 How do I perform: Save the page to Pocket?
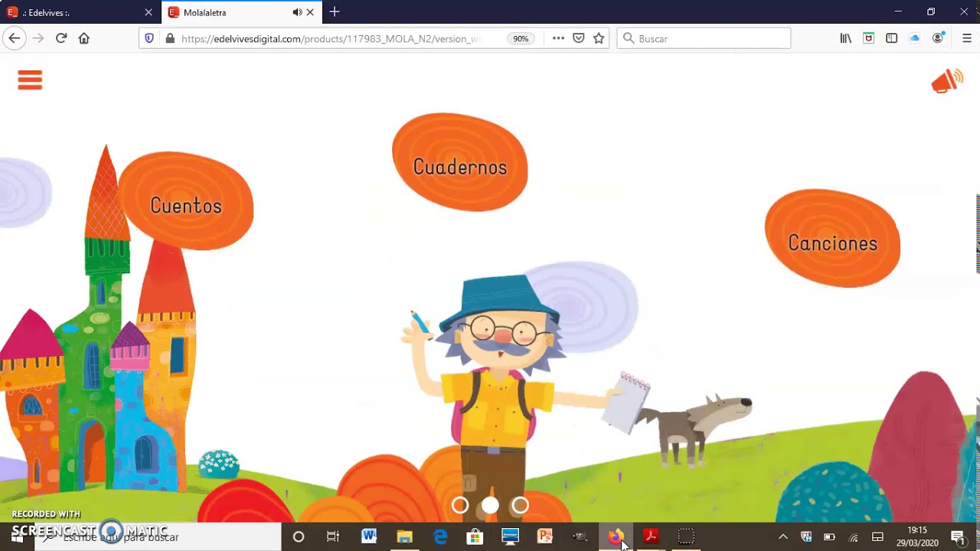click(x=579, y=38)
